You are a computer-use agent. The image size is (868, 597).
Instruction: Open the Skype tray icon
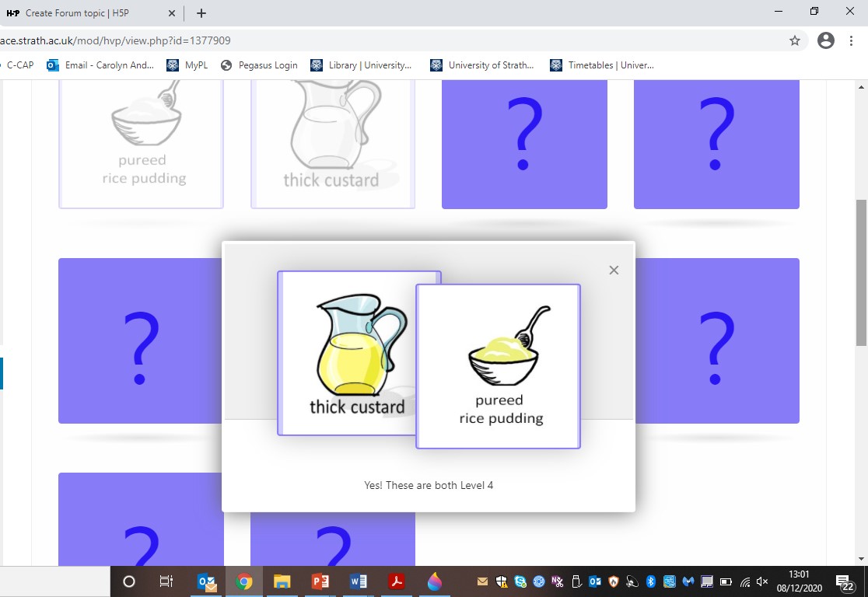tap(520, 581)
